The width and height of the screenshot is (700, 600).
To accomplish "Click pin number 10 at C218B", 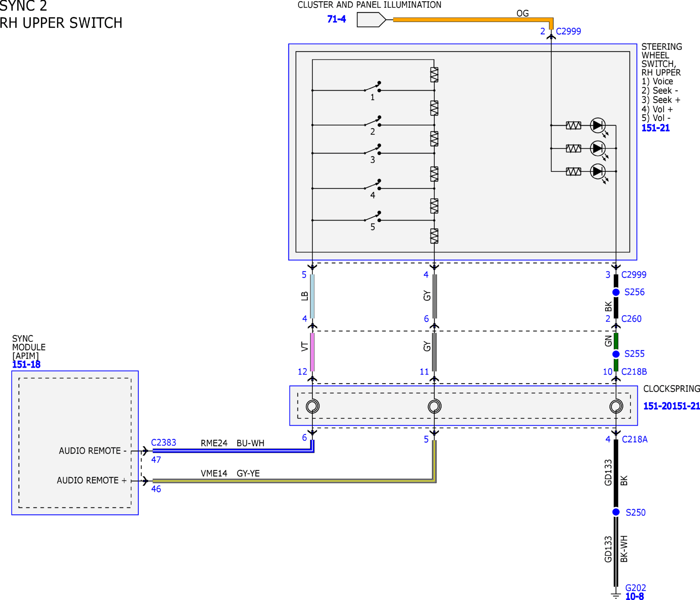I will [x=607, y=372].
